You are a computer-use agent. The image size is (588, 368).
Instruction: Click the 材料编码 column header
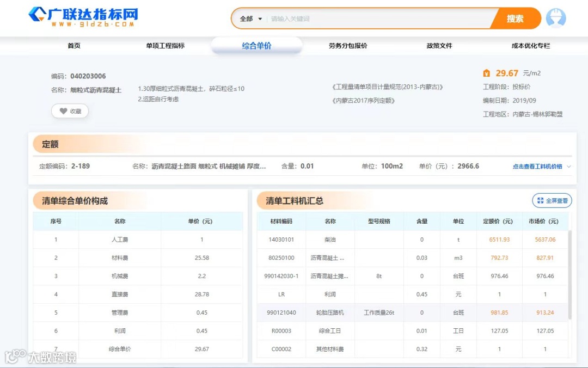(x=281, y=222)
